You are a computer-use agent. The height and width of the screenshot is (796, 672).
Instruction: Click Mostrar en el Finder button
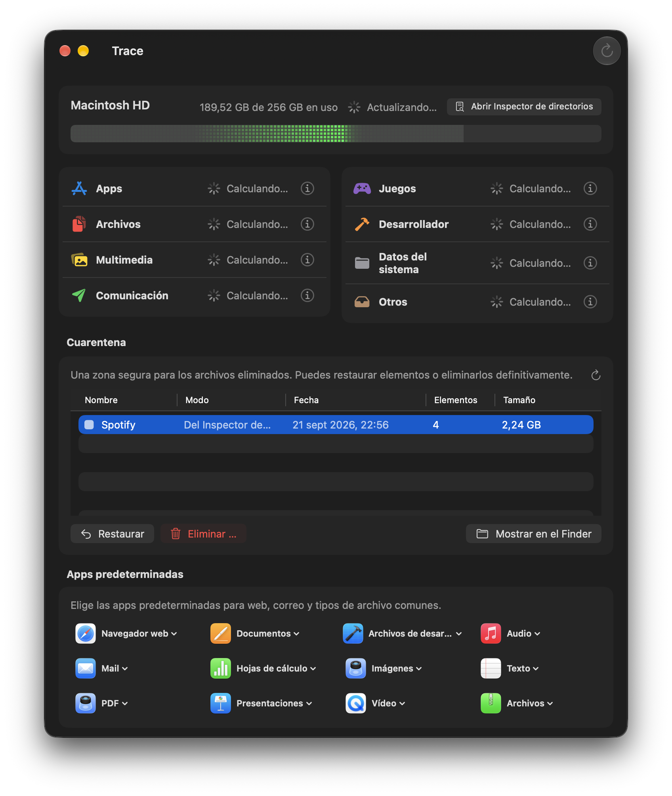click(x=533, y=534)
